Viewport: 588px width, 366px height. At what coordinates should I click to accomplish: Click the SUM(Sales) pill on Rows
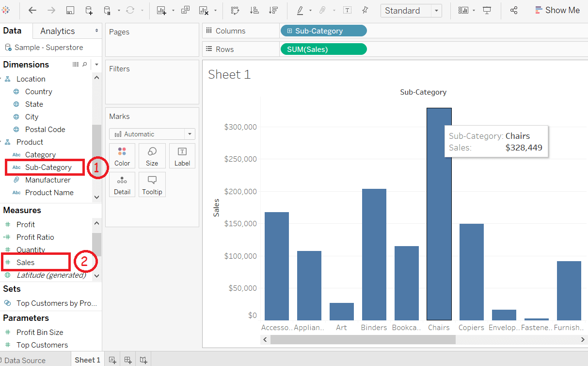tap(323, 49)
